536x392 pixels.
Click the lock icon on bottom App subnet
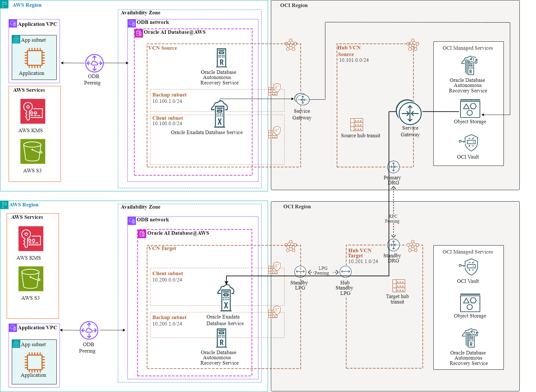[x=16, y=344]
